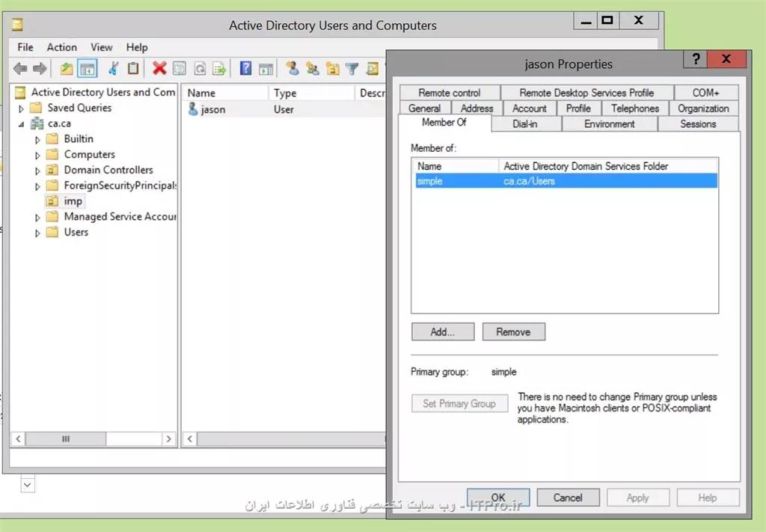Expand the Domain Controllers node
The height and width of the screenshot is (532, 766).
(x=37, y=171)
